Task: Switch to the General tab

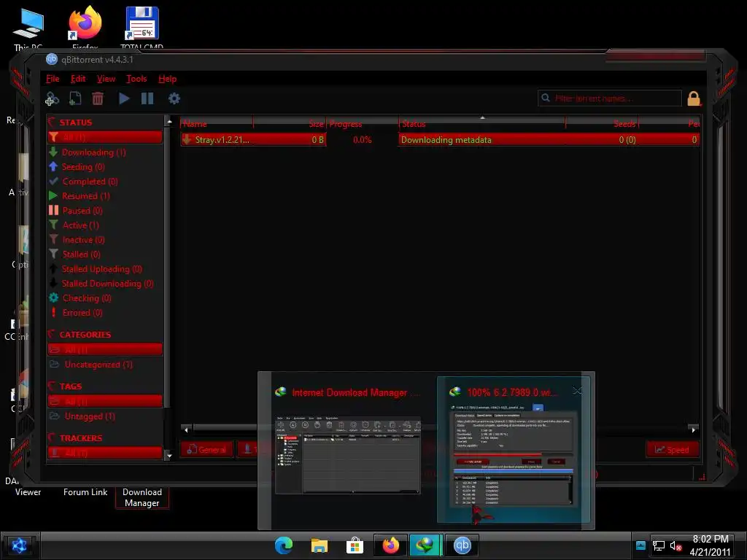Action: 207,449
